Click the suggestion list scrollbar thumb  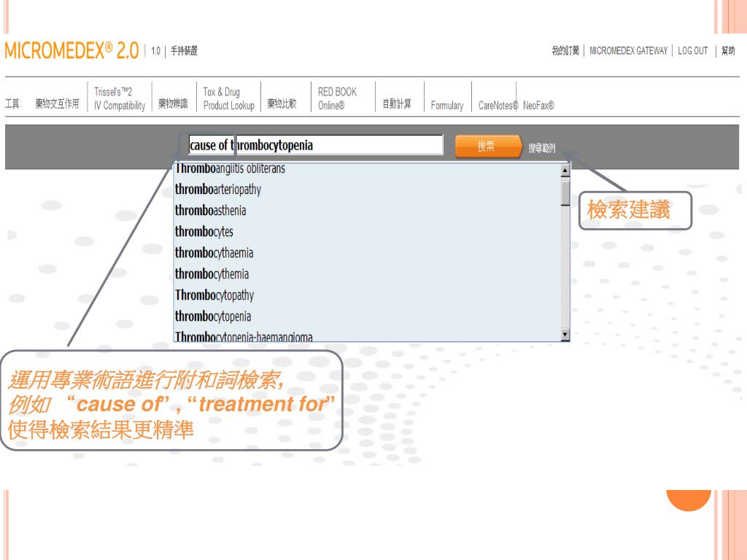565,192
